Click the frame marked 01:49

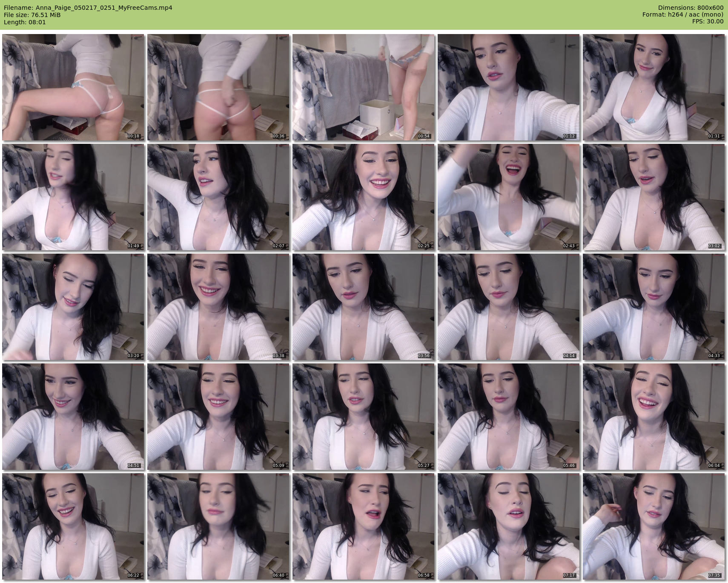73,197
